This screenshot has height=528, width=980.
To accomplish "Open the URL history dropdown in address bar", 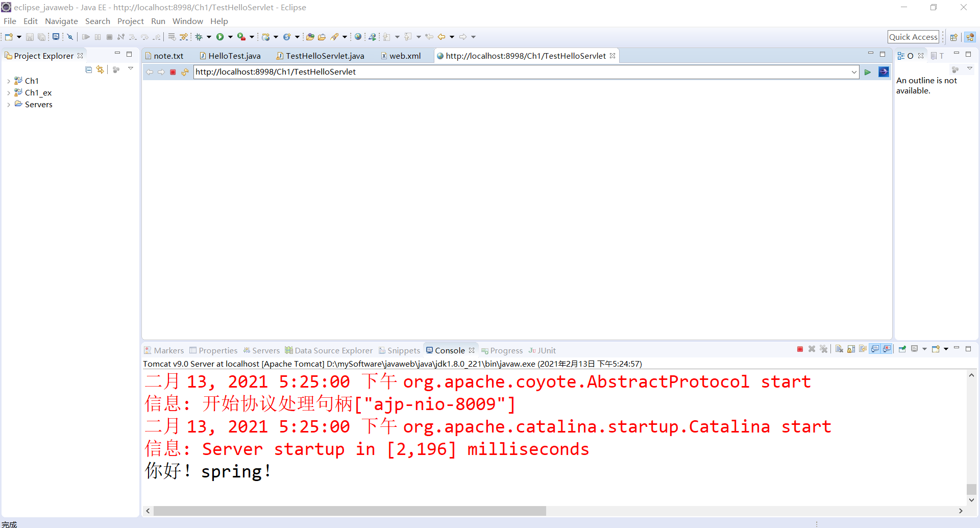I will click(854, 72).
